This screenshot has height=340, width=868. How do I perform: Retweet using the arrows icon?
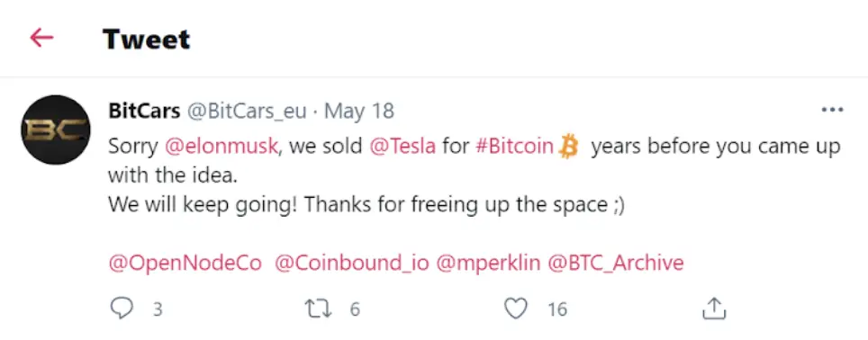click(x=319, y=309)
